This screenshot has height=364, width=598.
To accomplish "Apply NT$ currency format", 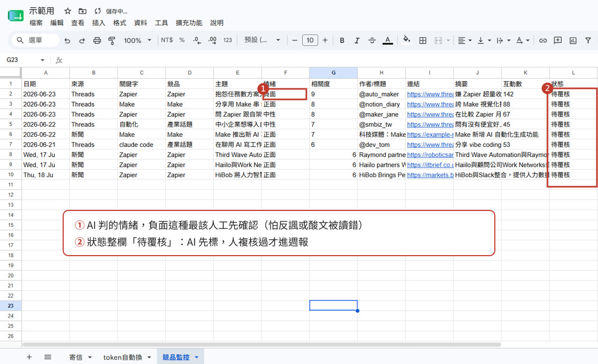I will [x=167, y=40].
